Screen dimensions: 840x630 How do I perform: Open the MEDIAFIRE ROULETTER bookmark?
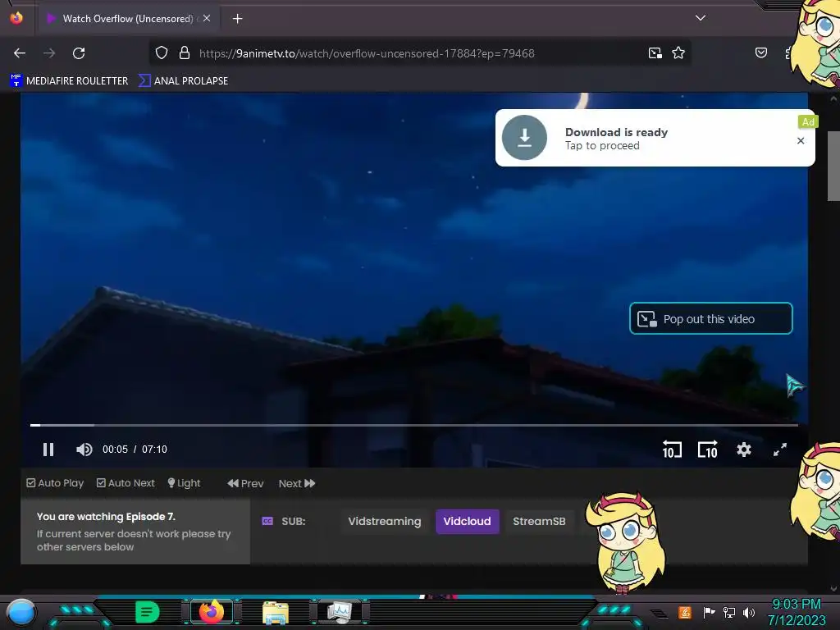[x=69, y=81]
